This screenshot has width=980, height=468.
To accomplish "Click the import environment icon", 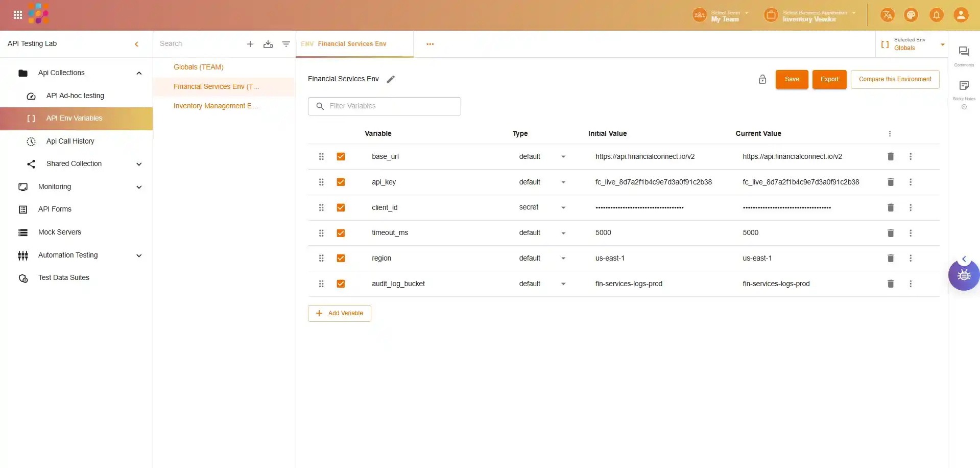I will [x=268, y=44].
